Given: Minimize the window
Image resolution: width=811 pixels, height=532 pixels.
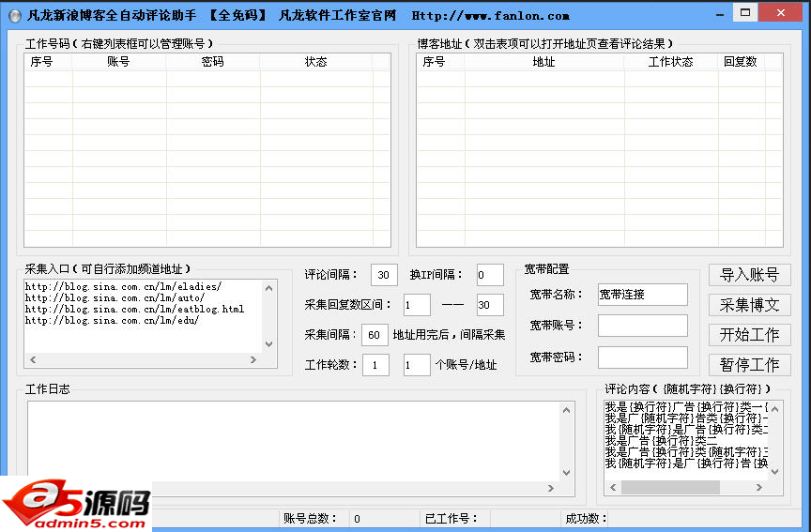Looking at the screenshot, I should pos(720,14).
